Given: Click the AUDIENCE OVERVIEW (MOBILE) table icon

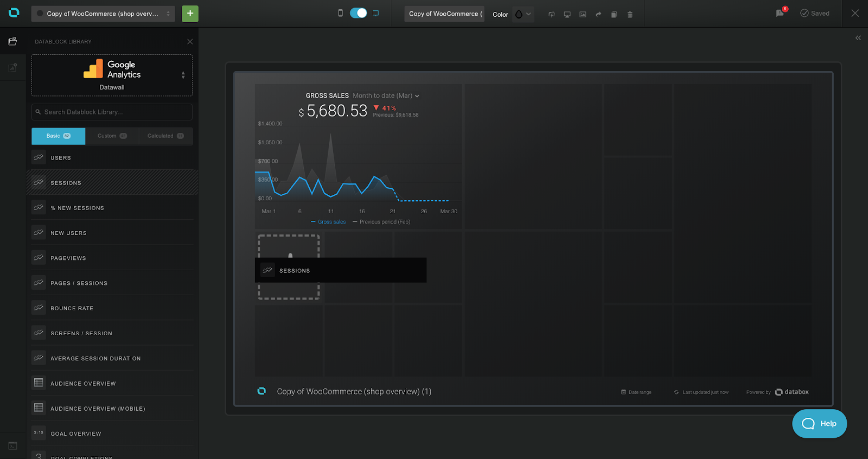Looking at the screenshot, I should [39, 407].
